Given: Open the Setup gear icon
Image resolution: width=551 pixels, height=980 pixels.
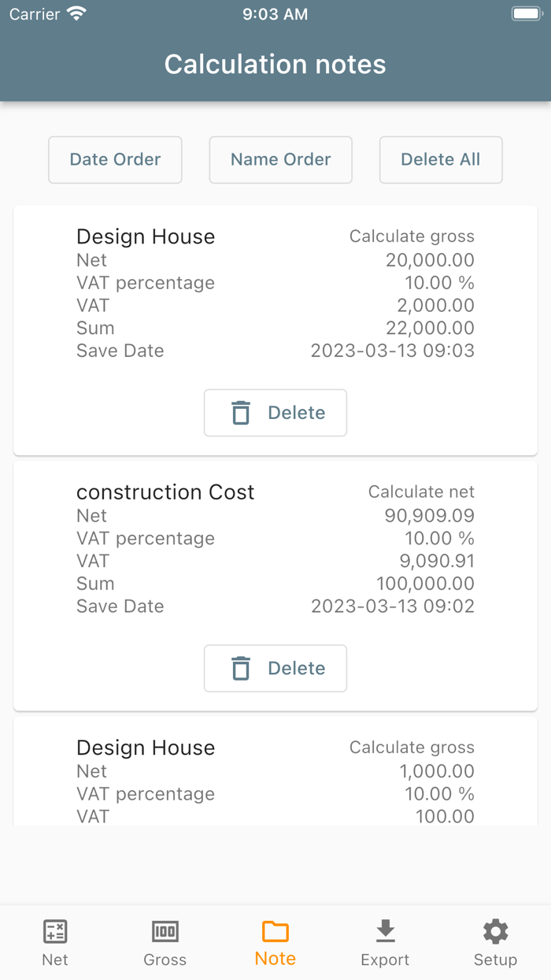Looking at the screenshot, I should point(495,930).
